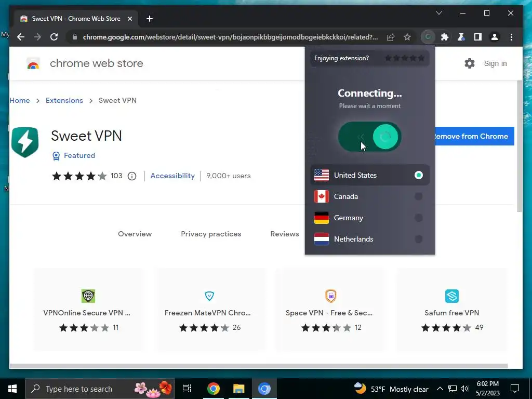Show hidden system tray icons
This screenshot has height=399, width=532.
(440, 389)
